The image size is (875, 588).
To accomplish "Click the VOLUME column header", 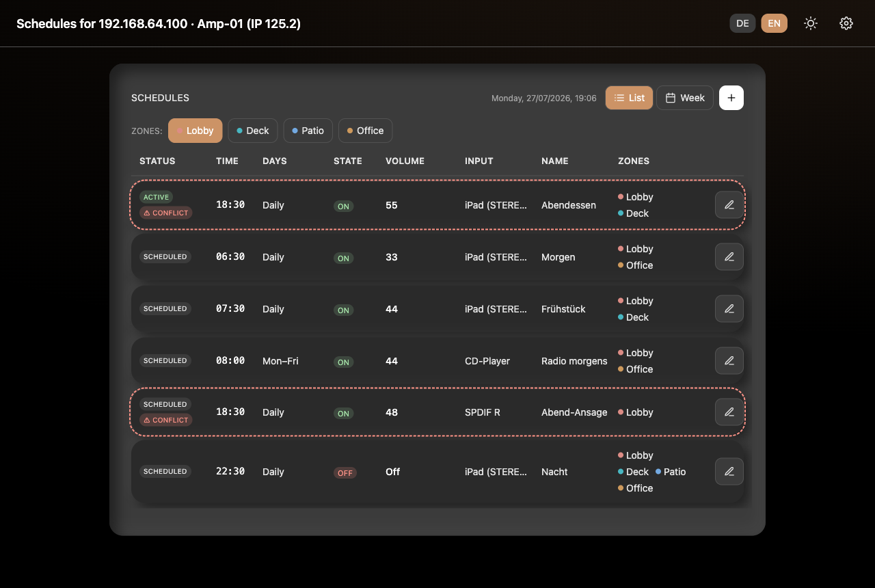I will point(405,161).
